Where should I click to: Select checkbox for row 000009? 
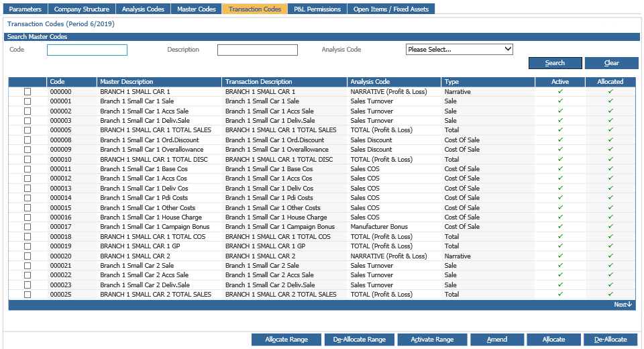[28, 150]
